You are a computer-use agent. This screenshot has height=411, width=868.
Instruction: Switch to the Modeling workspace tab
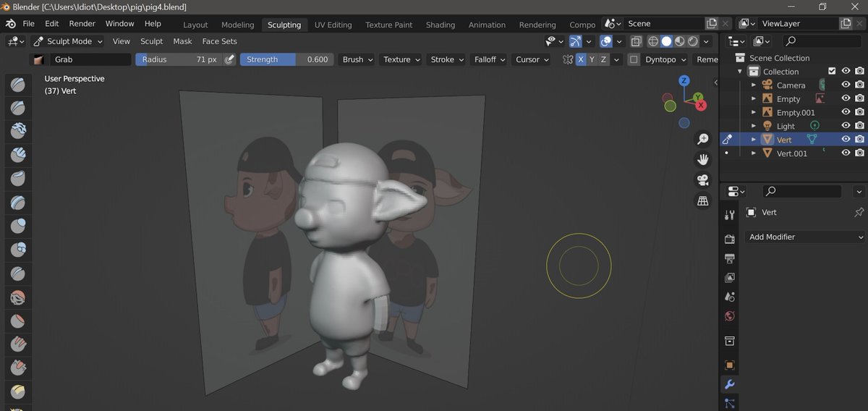pyautogui.click(x=237, y=25)
